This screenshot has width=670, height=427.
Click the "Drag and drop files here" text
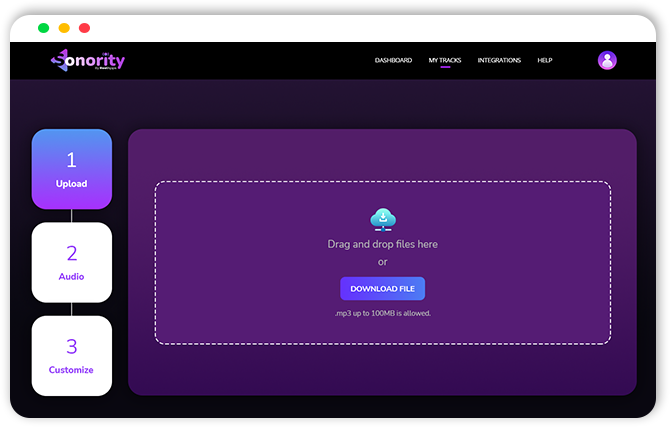[x=382, y=244]
